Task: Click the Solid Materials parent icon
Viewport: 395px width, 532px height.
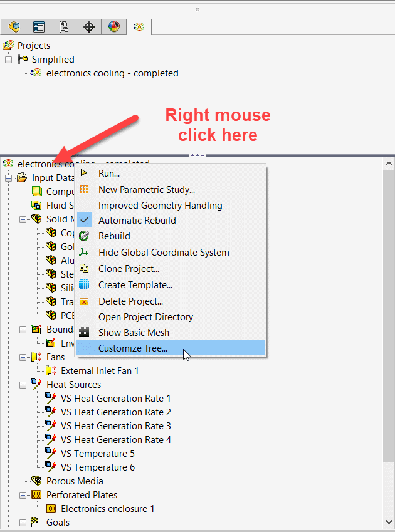Action: click(36, 219)
